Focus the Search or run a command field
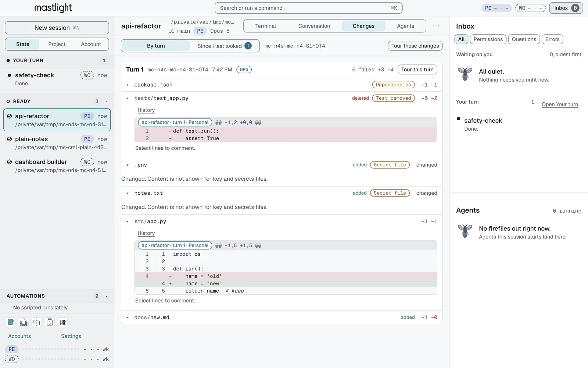588x368 pixels. click(309, 8)
